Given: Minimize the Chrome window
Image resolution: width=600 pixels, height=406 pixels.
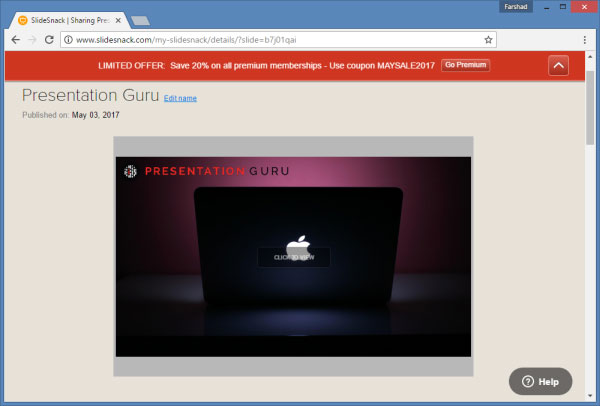Looking at the screenshot, I should tap(546, 7).
